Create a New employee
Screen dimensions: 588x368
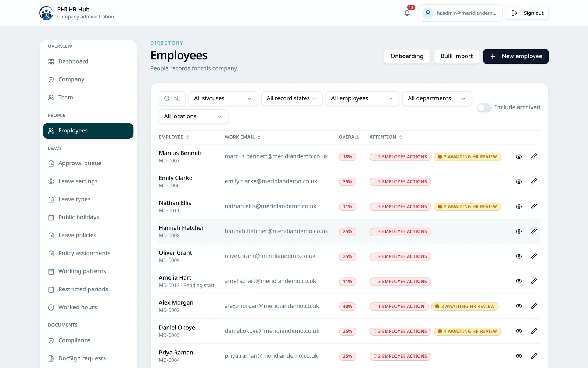click(516, 56)
